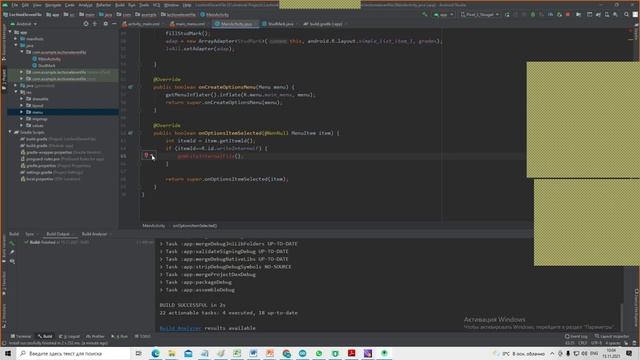This screenshot has width=640, height=360.
Task: Click the eye filter icon in Build panel
Action: (12, 261)
